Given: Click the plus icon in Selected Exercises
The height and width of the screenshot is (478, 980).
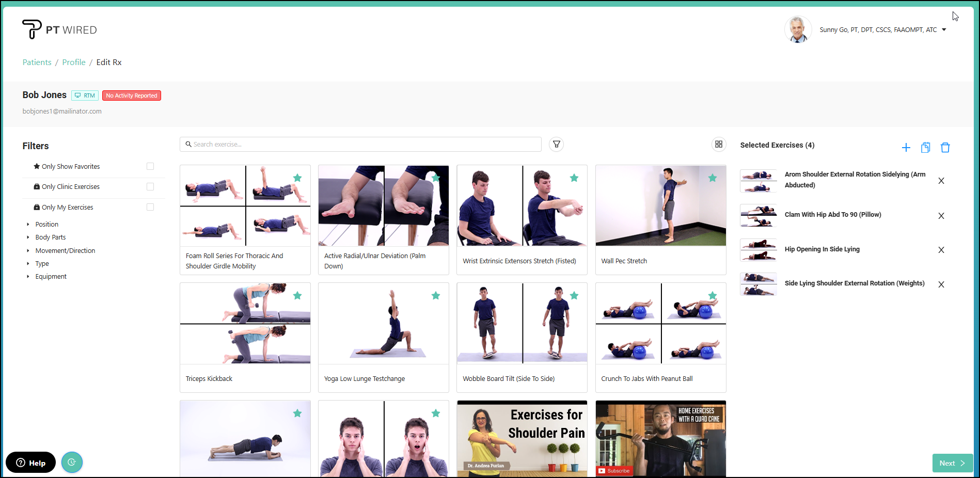Looking at the screenshot, I should pyautogui.click(x=906, y=148).
